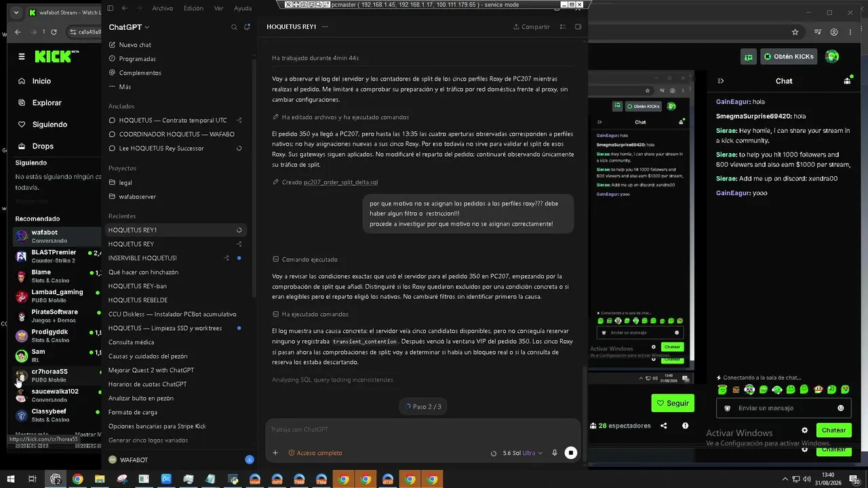This screenshot has width=868, height=488.
Task: Open the pc207_order_split_delta.sql file link
Action: [x=340, y=182]
